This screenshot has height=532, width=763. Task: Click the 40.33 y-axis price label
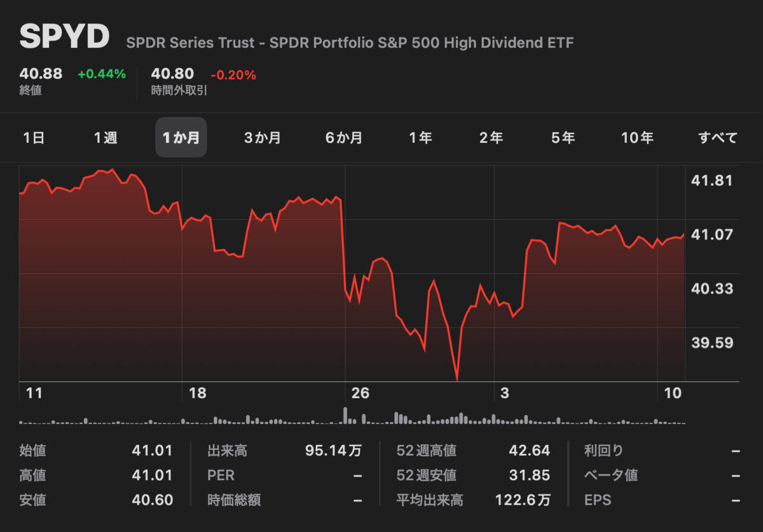coord(711,289)
